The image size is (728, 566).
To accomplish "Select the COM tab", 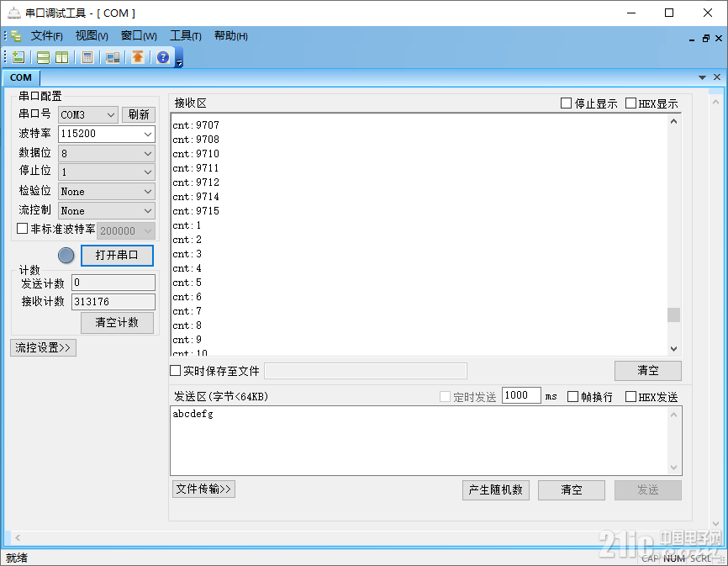I will [x=21, y=77].
